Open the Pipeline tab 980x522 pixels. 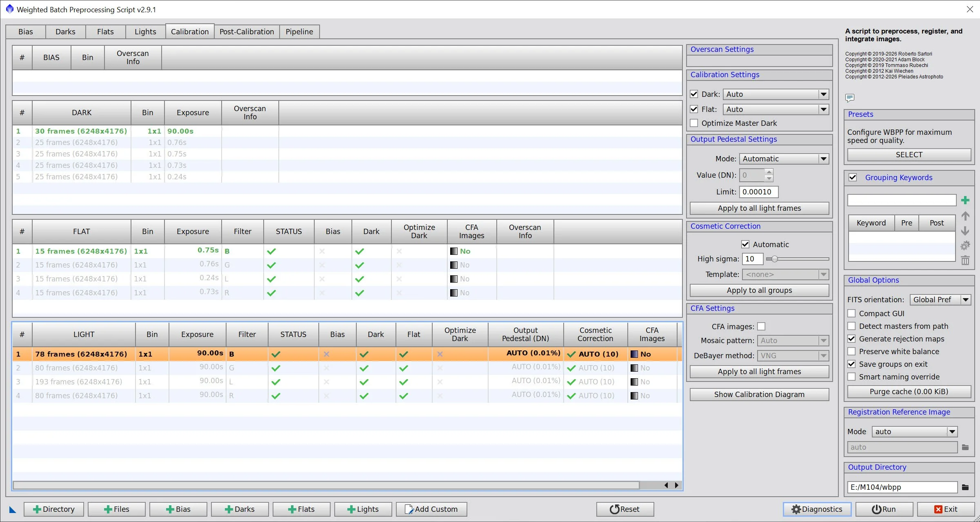[299, 31]
